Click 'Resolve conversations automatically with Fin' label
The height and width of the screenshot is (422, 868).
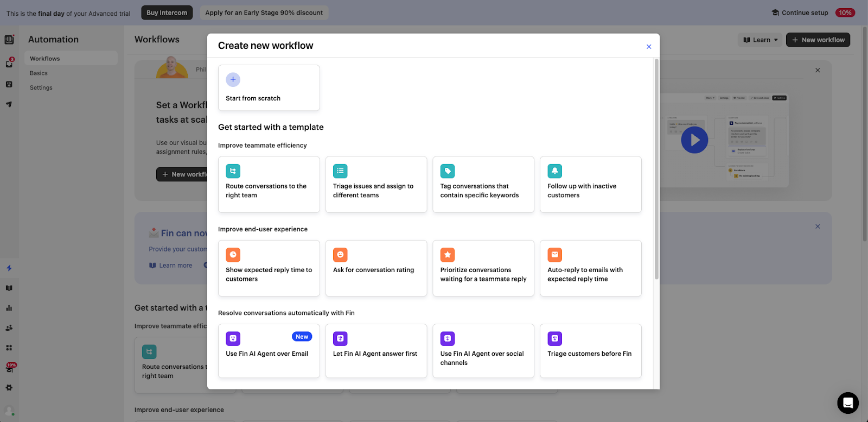286,313
